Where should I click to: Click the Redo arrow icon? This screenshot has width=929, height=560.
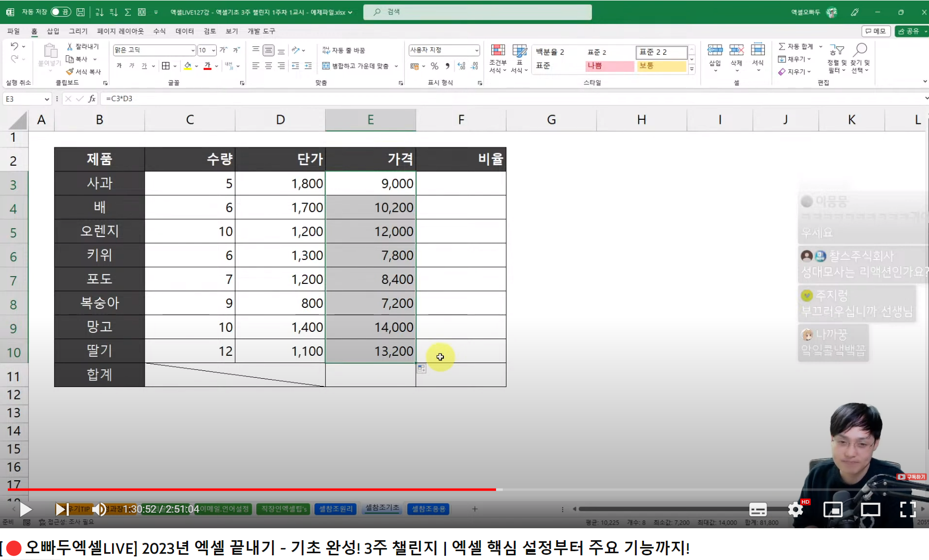[x=14, y=59]
